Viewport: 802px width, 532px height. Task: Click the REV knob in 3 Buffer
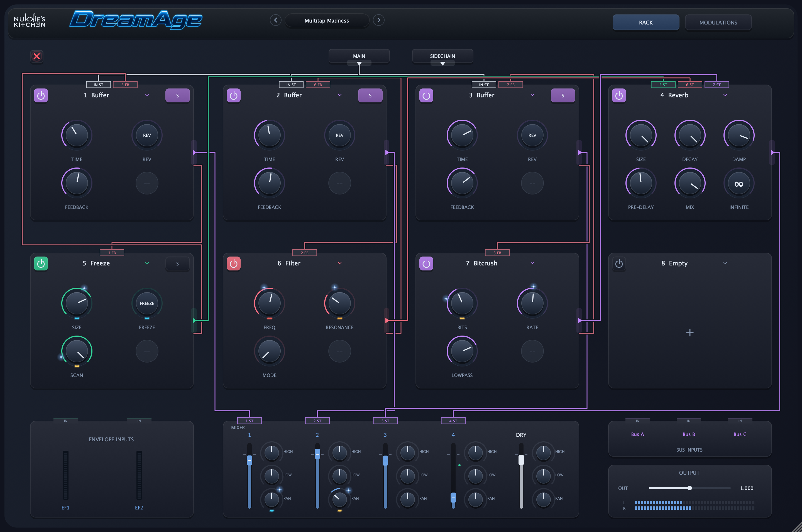[532, 135]
